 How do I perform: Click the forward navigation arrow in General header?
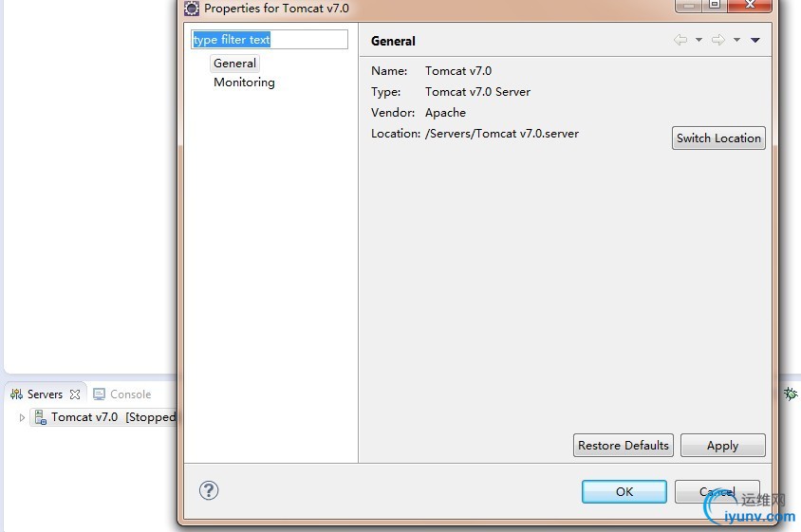718,40
